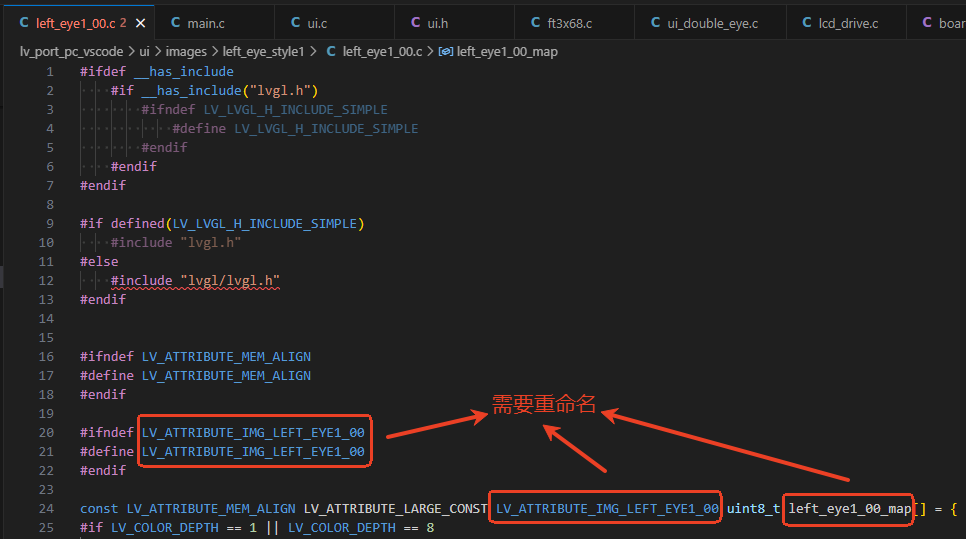This screenshot has height=539, width=966.
Task: Click the #ifdef __has_include text
Action: 156,71
